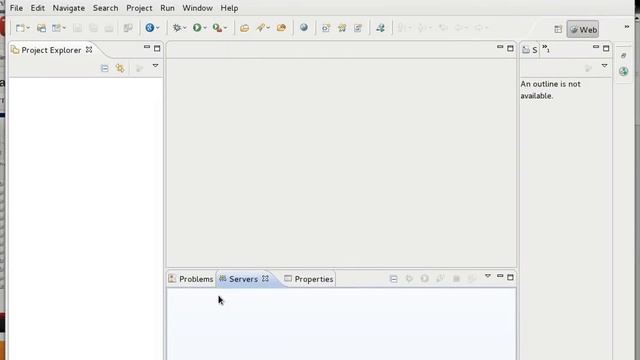Click the third toolbar icon with dropdown
Image resolution: width=640 pixels, height=360 pixels.
56,28
